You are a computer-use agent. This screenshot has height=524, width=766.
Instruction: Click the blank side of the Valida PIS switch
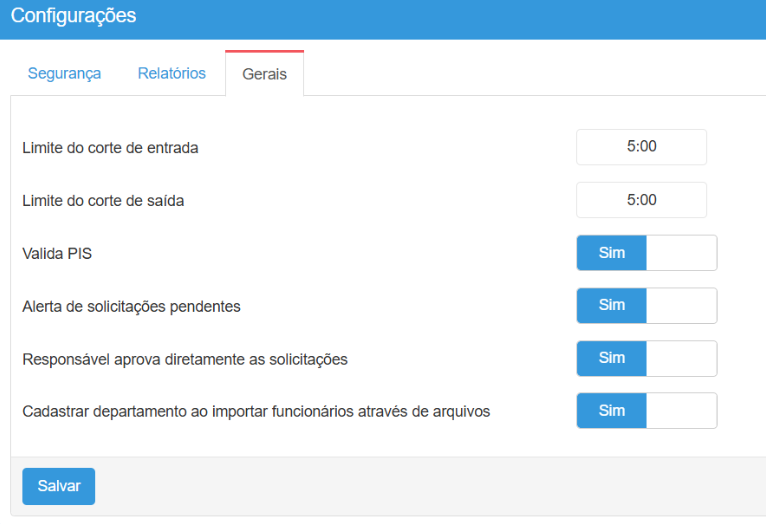(681, 253)
